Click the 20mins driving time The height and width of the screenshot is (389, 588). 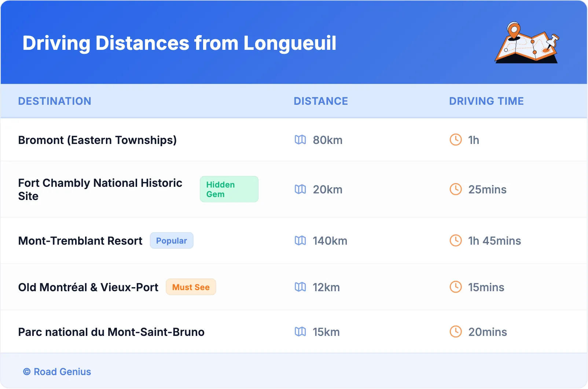tap(488, 332)
